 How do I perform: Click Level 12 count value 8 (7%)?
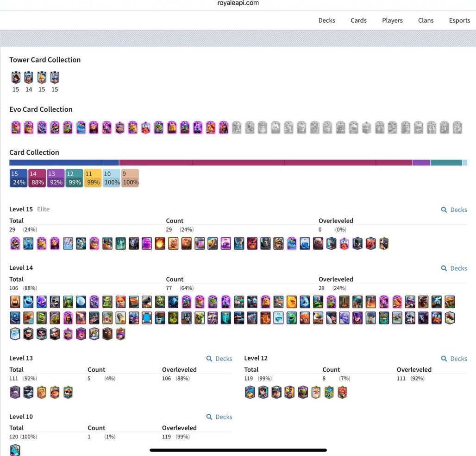pyautogui.click(x=336, y=378)
